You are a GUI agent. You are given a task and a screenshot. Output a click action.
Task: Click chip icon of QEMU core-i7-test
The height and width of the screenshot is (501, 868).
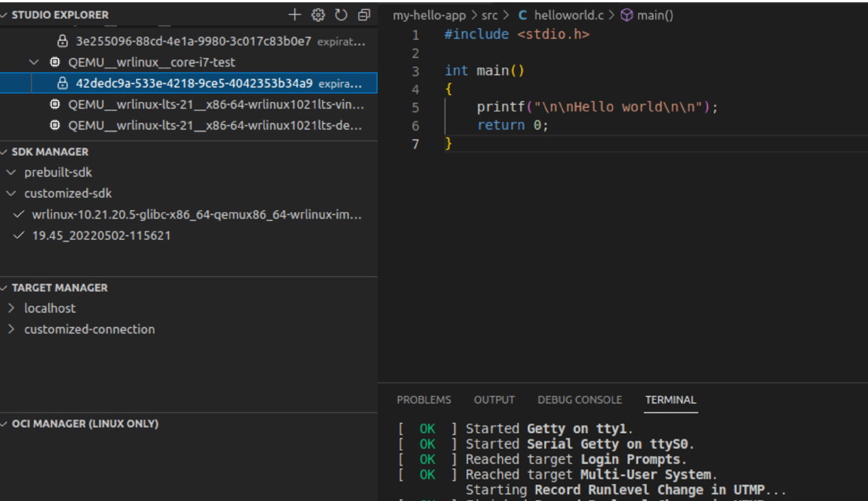[55, 62]
